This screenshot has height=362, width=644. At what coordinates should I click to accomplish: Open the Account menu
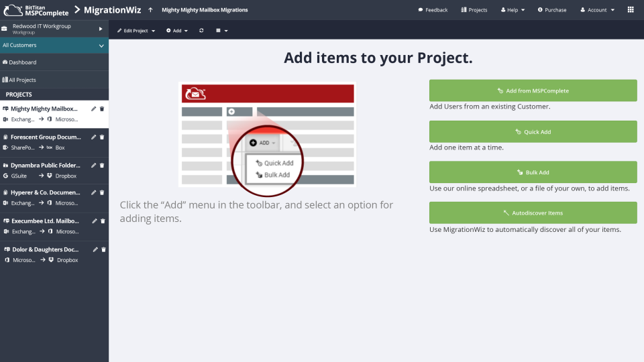coord(597,10)
